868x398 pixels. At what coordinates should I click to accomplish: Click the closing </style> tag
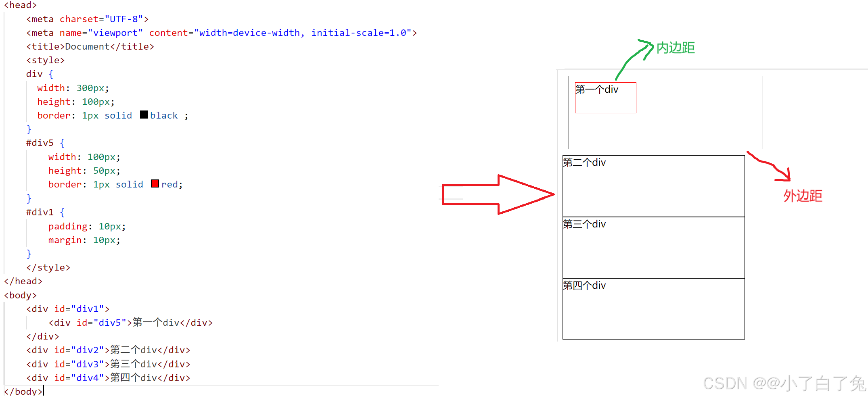click(48, 267)
